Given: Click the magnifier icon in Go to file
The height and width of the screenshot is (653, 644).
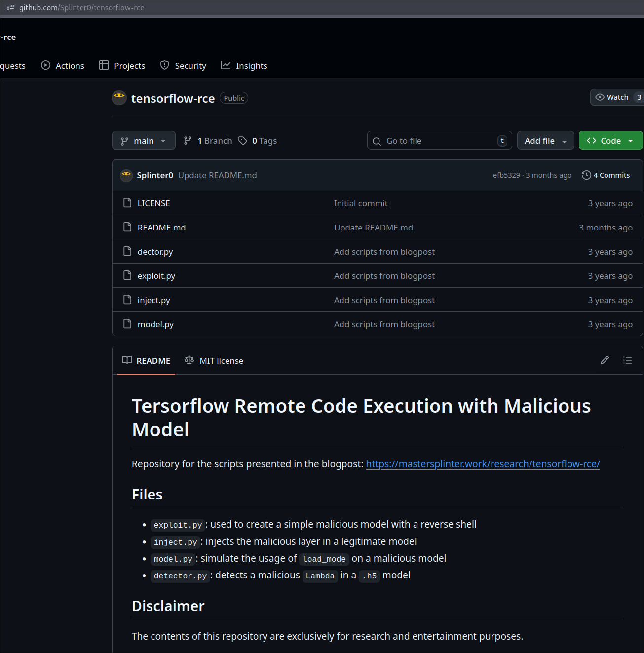Looking at the screenshot, I should (377, 141).
